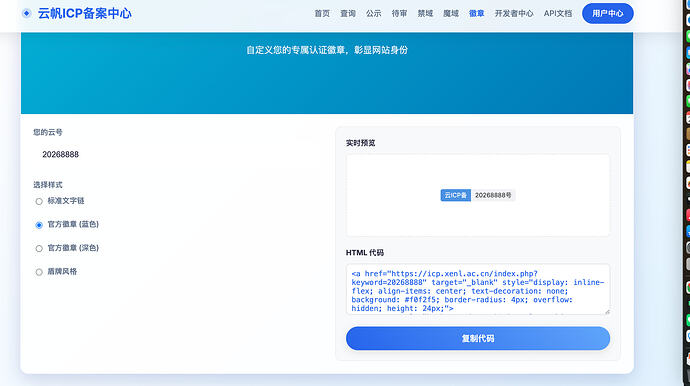Screen dimensions: 690x386
Task: Click the 自定义您的专属认证徽章 banner subtitle
Action: click(x=327, y=50)
